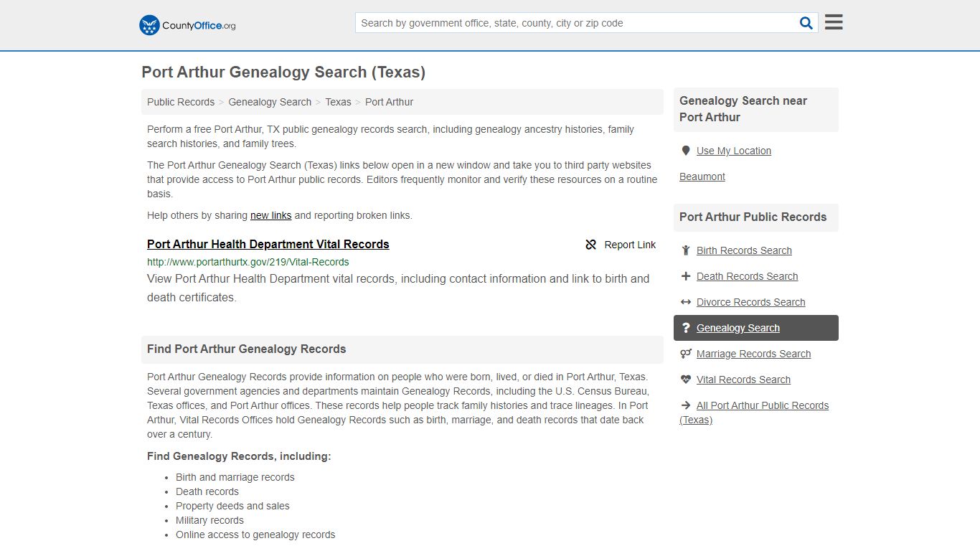Viewport: 980px width, 551px height.
Task: Open Port Arthur Health Department Vital Records
Action: [x=268, y=244]
